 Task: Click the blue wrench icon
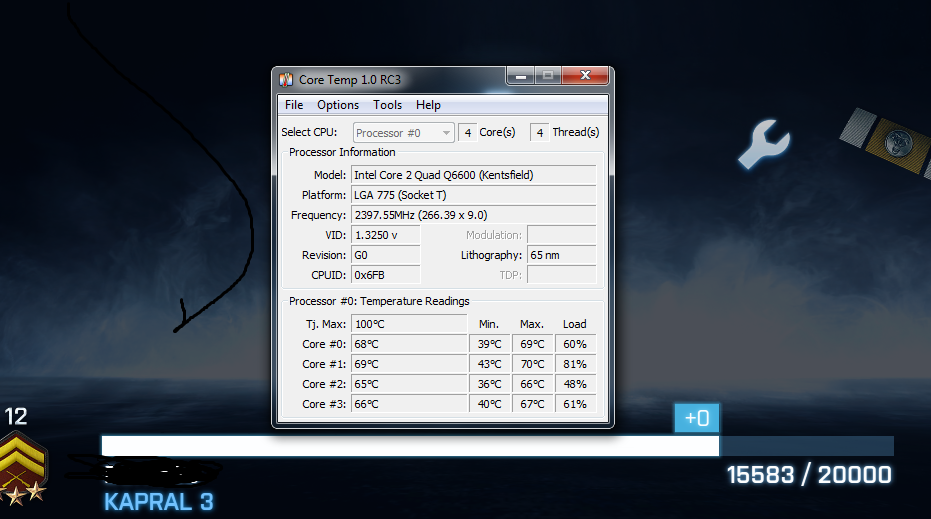[763, 143]
